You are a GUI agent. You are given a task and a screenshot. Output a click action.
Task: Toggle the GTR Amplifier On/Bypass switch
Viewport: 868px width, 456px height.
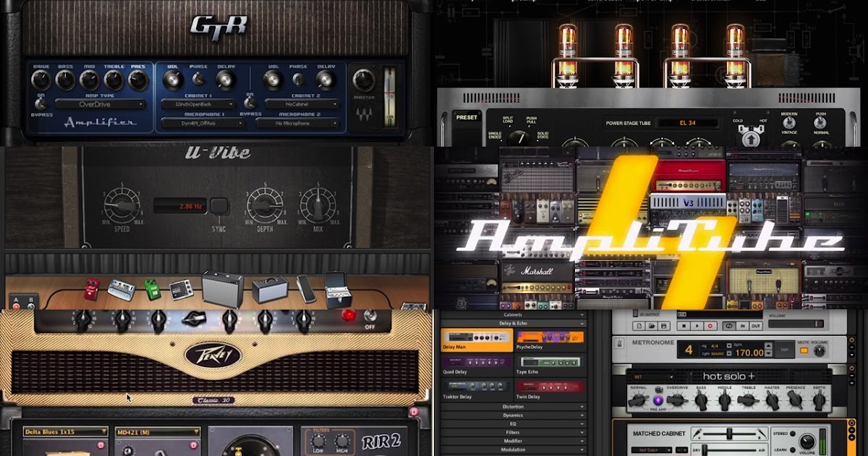[39, 105]
